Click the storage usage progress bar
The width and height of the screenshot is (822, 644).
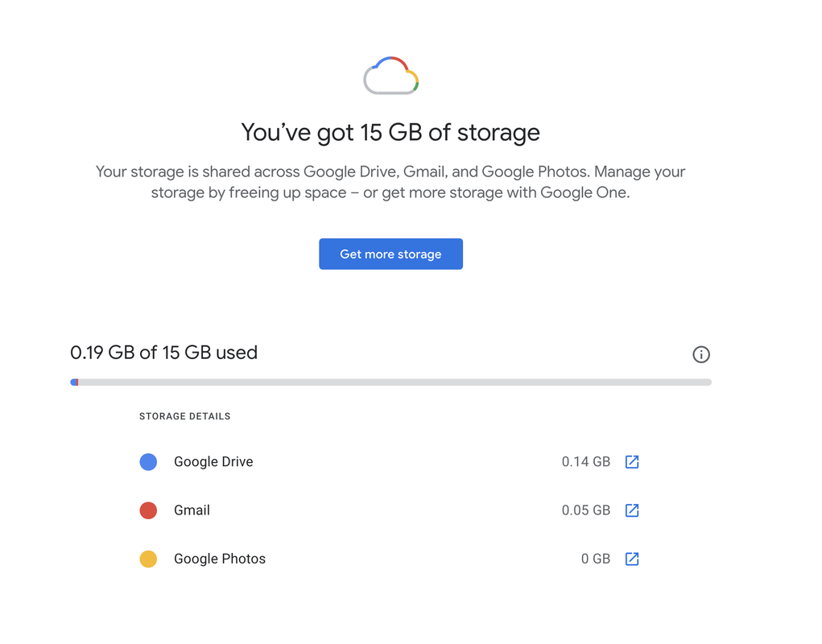(390, 382)
